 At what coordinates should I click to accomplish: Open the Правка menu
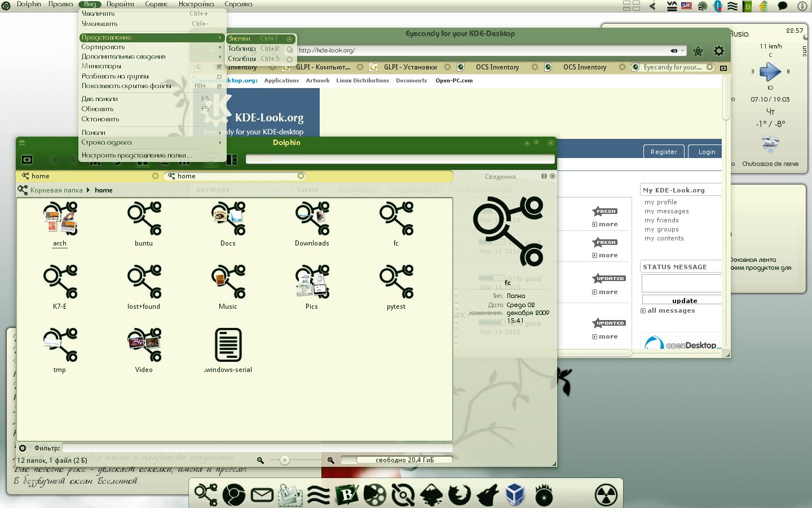tap(61, 4)
